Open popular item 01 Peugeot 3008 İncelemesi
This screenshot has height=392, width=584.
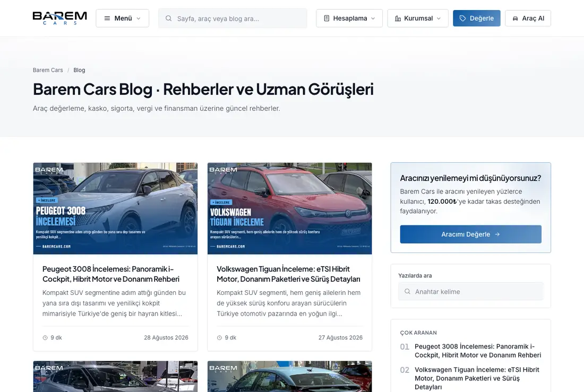(x=477, y=351)
